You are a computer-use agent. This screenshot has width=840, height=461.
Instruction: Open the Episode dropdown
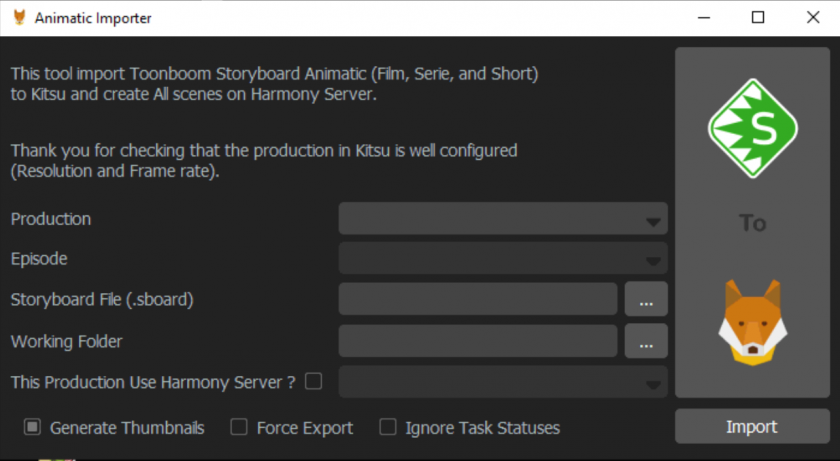click(503, 258)
